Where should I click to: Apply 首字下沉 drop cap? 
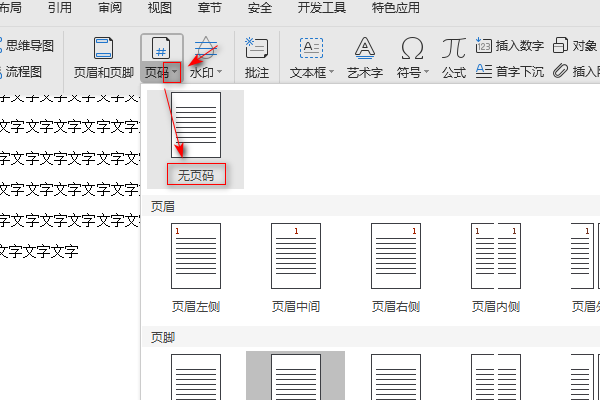click(510, 71)
